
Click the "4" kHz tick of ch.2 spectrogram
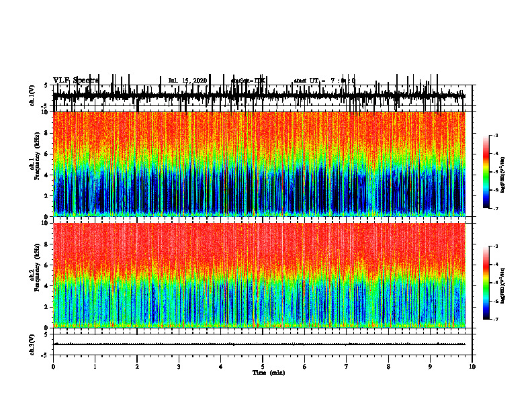click(x=46, y=286)
